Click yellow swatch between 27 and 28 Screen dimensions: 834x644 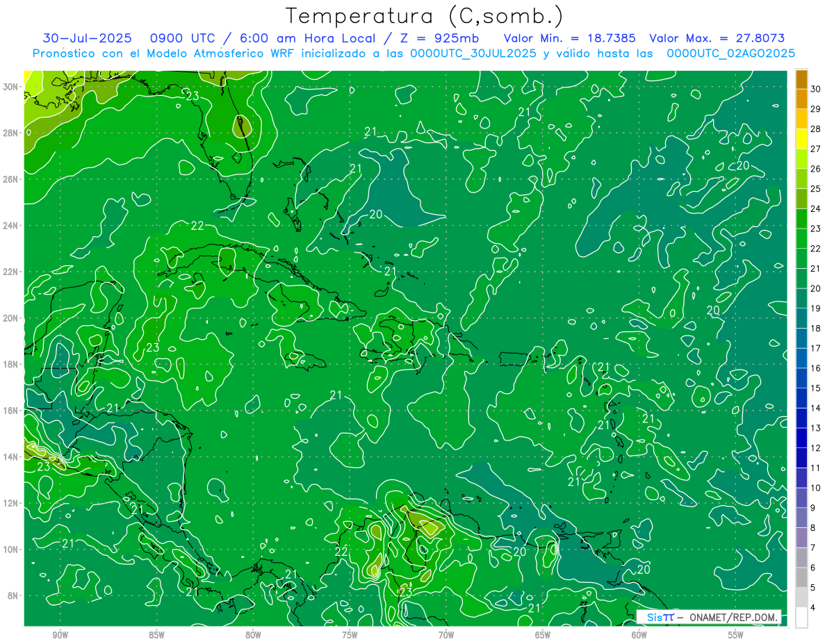[x=801, y=139]
